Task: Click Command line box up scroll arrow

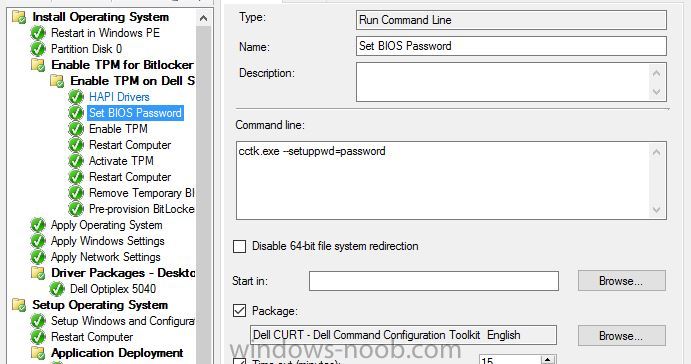Action: pos(656,152)
